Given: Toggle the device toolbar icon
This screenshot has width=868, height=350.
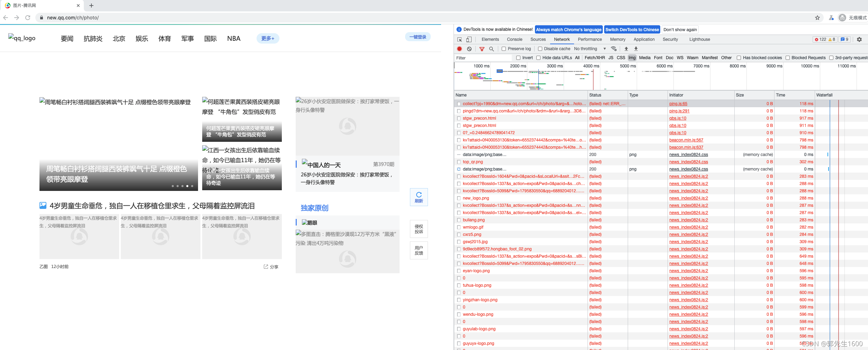Looking at the screenshot, I should pos(469,39).
